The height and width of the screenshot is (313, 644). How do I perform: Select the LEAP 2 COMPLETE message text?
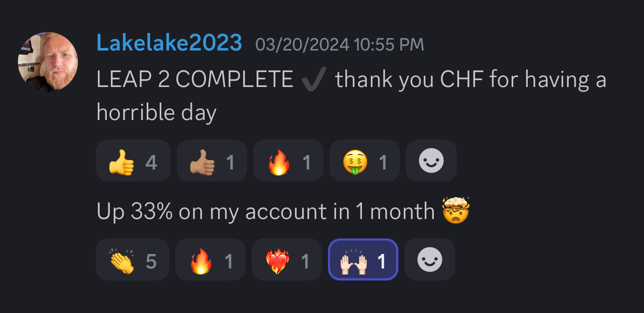(351, 95)
